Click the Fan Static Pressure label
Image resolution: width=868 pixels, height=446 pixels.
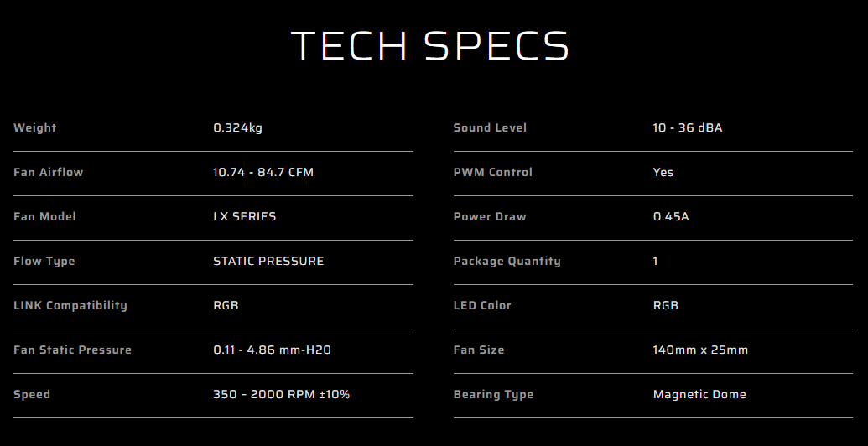(x=72, y=350)
